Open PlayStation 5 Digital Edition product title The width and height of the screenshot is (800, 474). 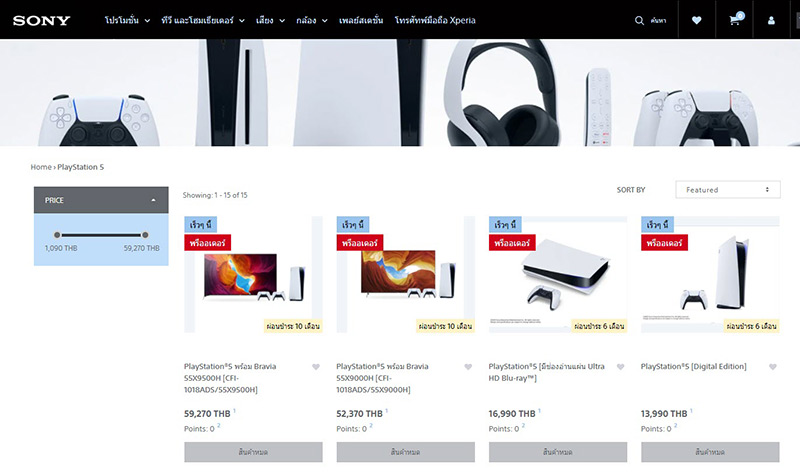point(693,366)
